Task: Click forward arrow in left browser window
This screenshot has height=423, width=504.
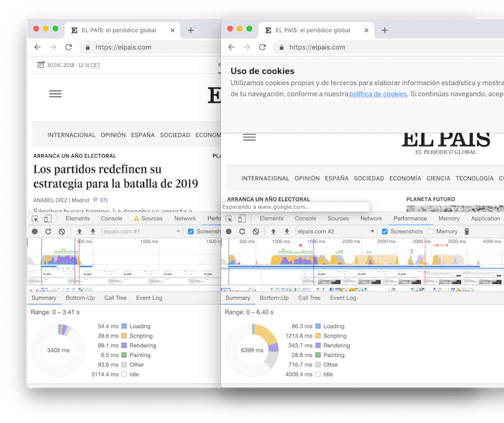Action: (x=53, y=47)
